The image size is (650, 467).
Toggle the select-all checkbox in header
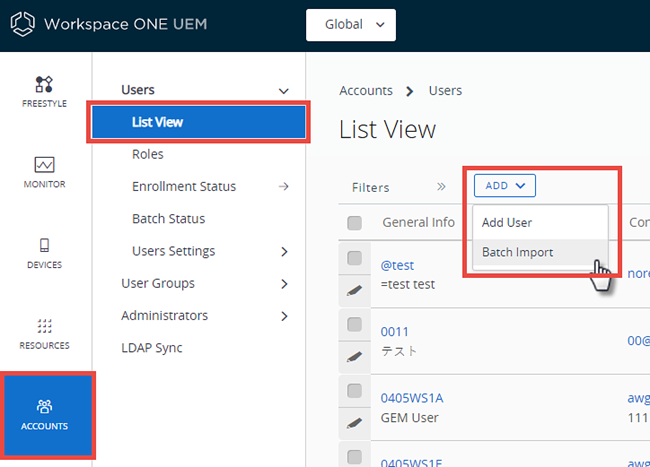(x=354, y=223)
